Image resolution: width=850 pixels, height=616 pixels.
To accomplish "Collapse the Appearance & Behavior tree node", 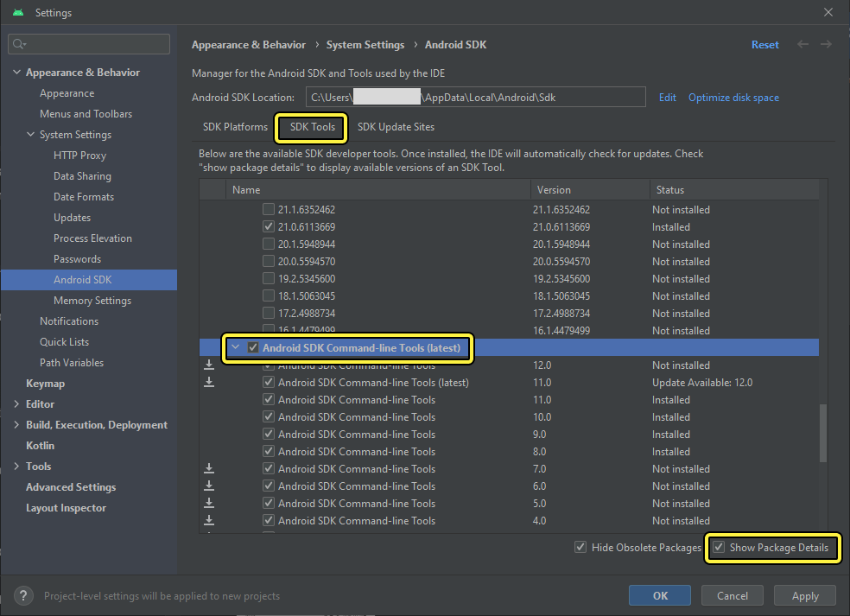I will 16,72.
